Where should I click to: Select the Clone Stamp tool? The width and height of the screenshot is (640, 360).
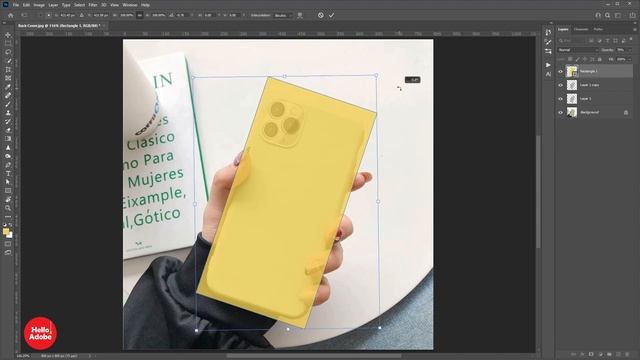8,113
